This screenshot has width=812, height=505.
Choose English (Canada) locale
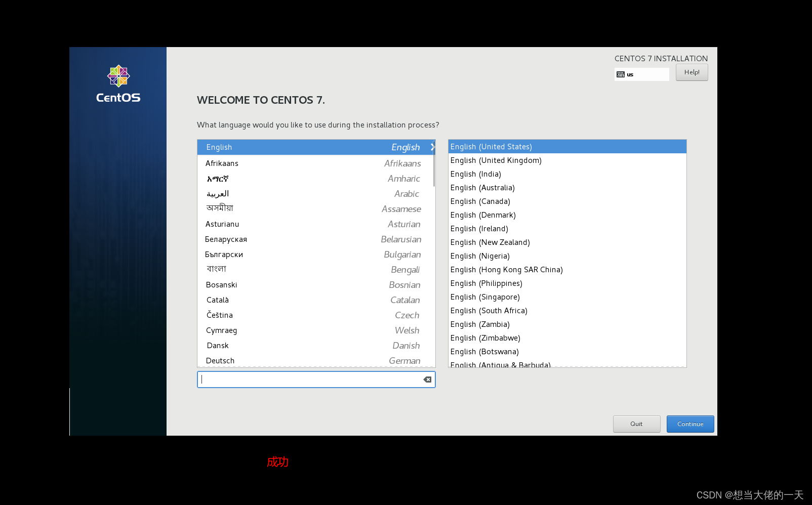tap(567, 201)
